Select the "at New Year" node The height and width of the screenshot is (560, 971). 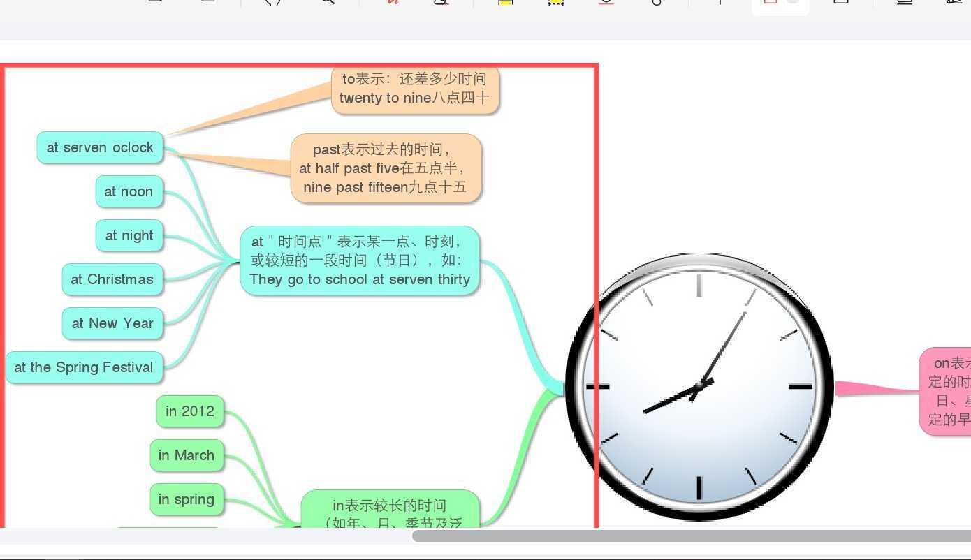click(112, 324)
